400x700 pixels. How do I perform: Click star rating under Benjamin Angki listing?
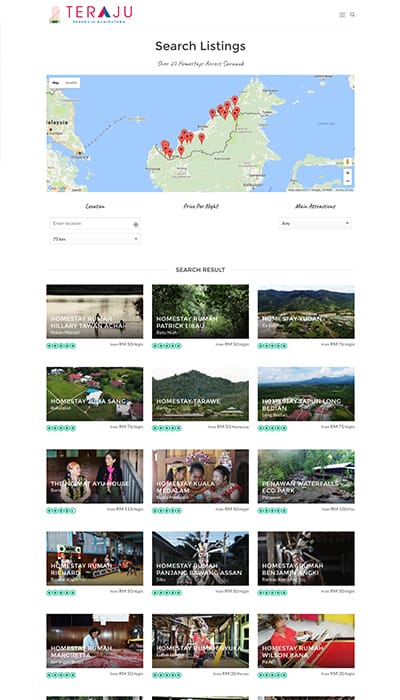pyautogui.click(x=272, y=593)
